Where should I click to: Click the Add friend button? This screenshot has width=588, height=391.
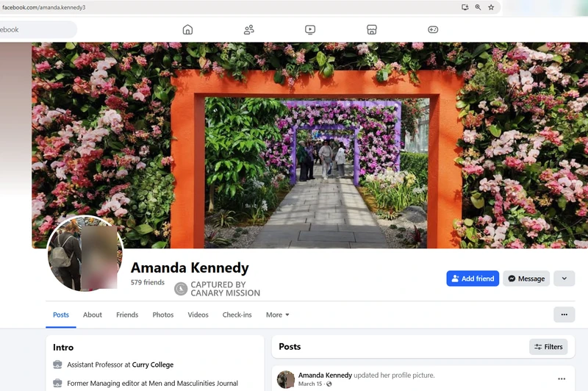(473, 279)
